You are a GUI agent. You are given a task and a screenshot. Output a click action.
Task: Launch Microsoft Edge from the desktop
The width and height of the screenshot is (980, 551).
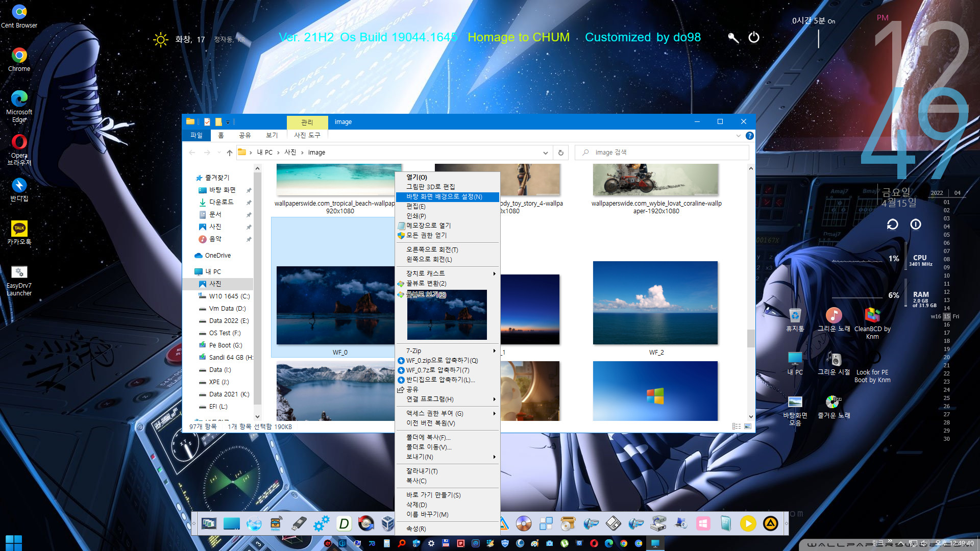[19, 106]
